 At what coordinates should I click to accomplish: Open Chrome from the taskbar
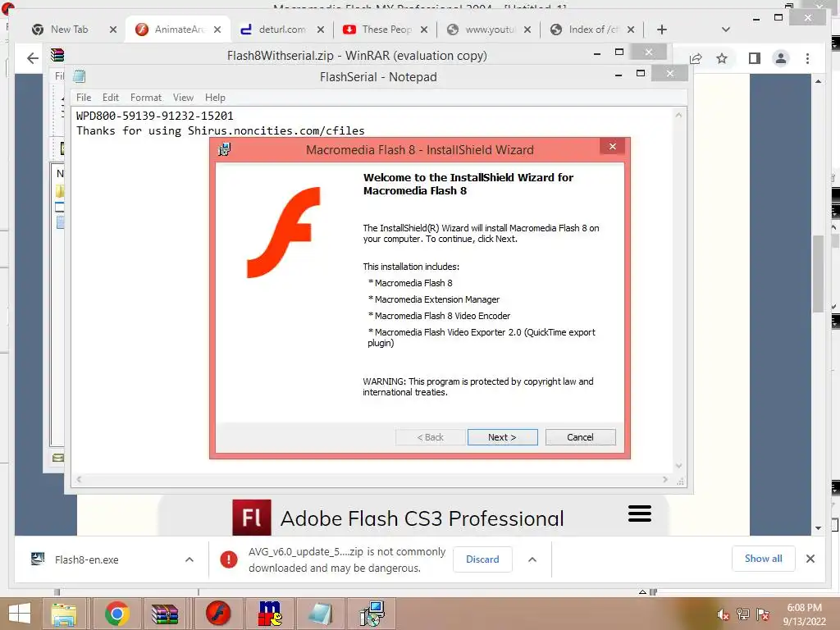pyautogui.click(x=117, y=614)
